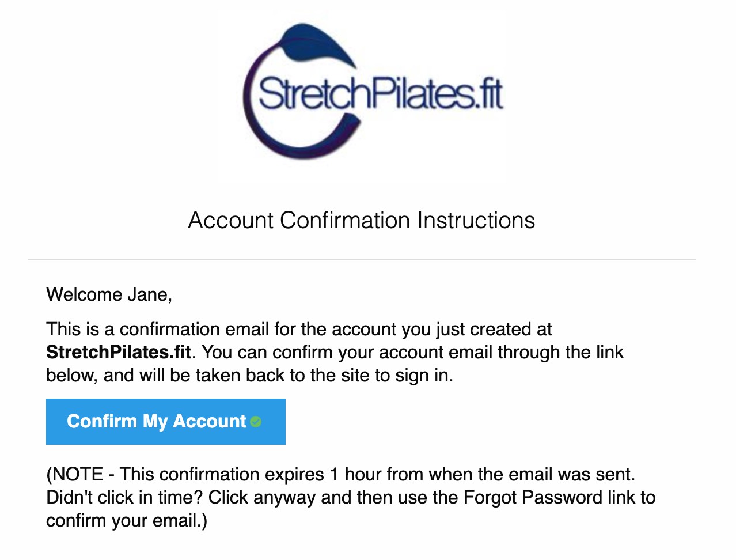
Task: Click the 'Welcome Jane,' greeting text
Action: tap(109, 294)
